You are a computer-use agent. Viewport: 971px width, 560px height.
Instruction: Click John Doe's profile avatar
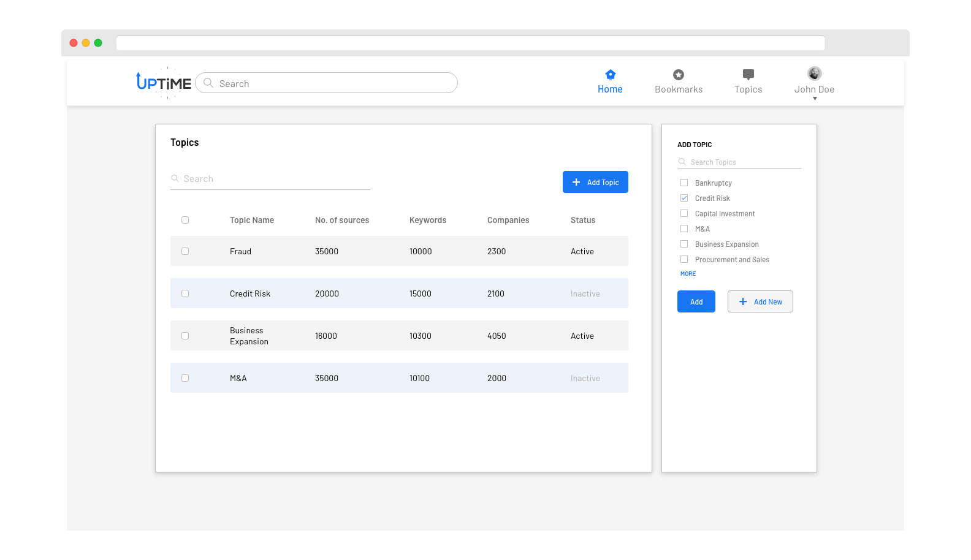coord(814,74)
